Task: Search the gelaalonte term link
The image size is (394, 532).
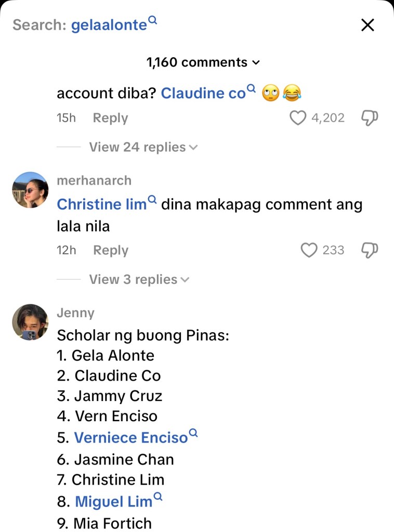Action: pos(109,25)
